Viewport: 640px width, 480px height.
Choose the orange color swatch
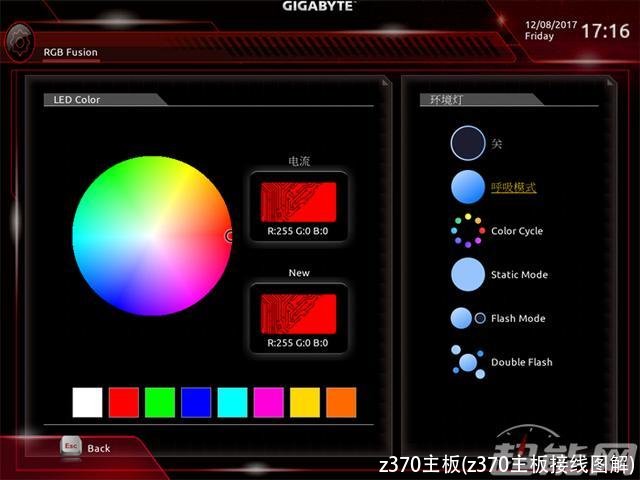pos(341,402)
